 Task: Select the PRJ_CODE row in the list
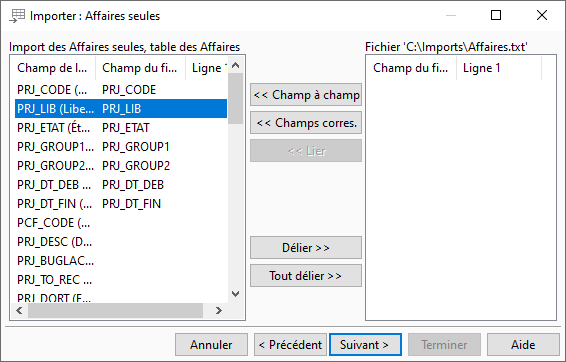[x=121, y=90]
